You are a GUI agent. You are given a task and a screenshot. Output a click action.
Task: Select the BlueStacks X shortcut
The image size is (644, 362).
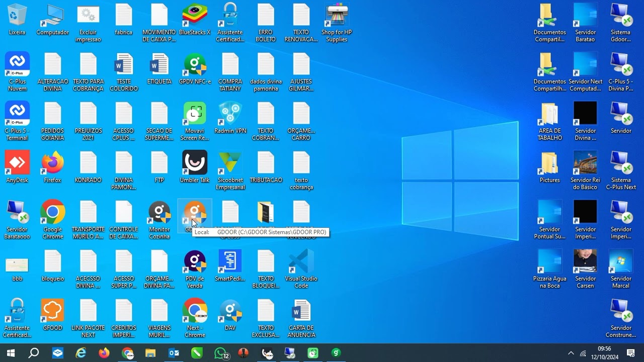tap(195, 20)
